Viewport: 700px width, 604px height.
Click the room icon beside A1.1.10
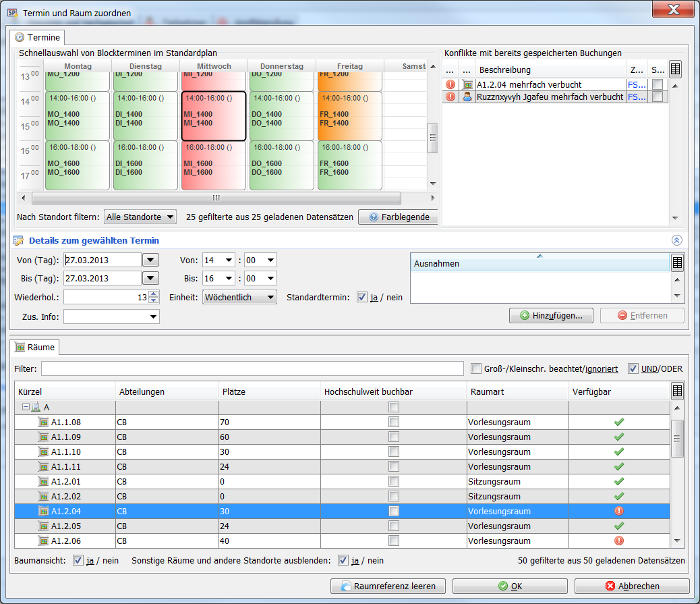(43, 452)
